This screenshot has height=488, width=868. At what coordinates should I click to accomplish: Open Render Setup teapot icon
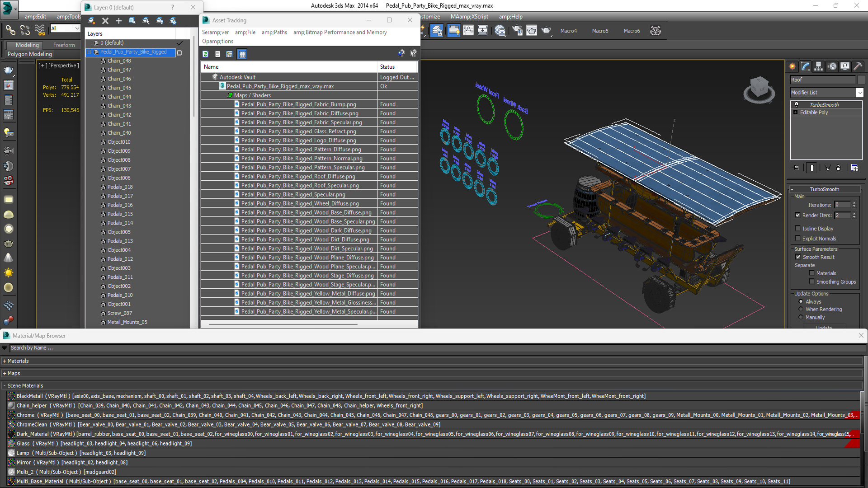coord(517,30)
